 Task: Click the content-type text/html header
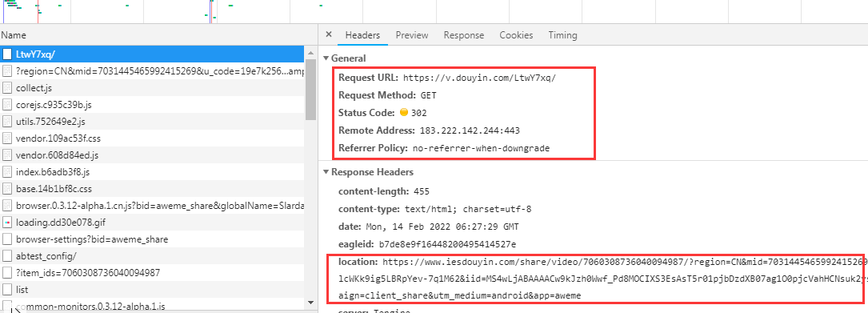[x=435, y=210]
